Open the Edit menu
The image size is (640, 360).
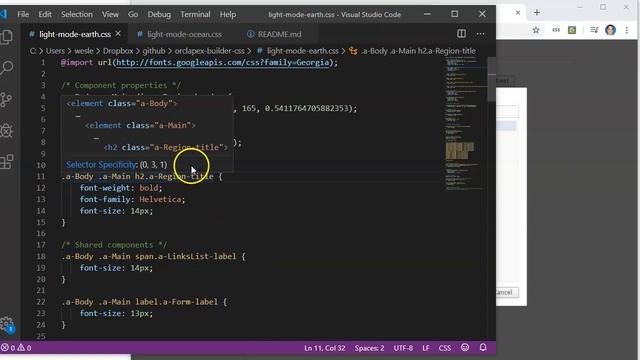(45, 14)
